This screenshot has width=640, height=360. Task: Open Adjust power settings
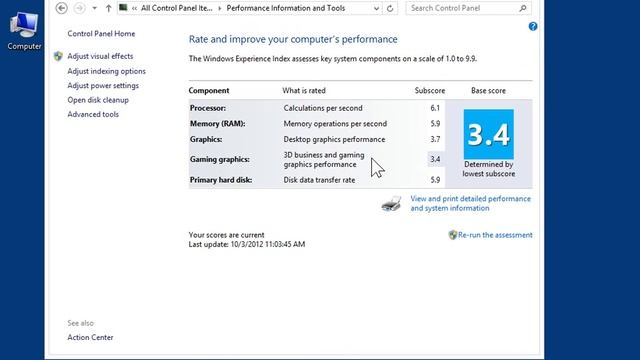coord(103,86)
